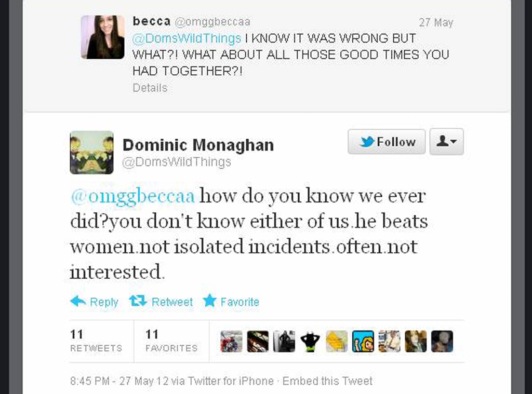
Task: Click the yellow map-like avatar in retweeters
Action: (337, 342)
